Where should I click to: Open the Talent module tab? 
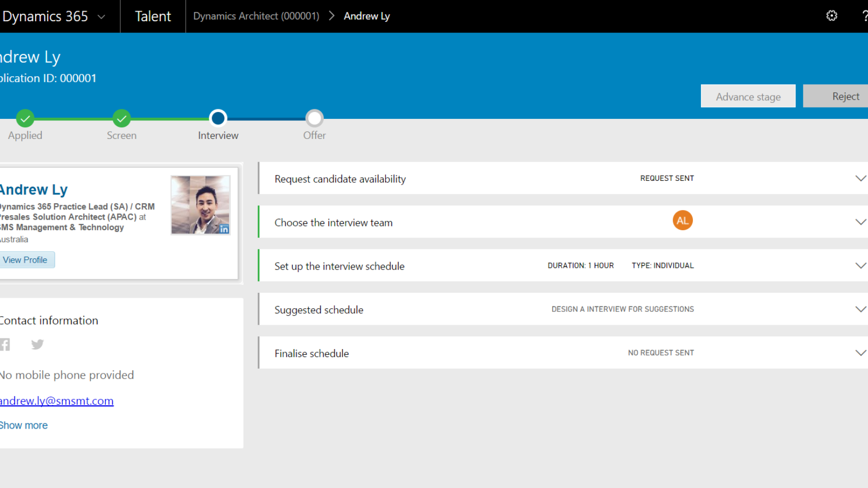pyautogui.click(x=153, y=16)
